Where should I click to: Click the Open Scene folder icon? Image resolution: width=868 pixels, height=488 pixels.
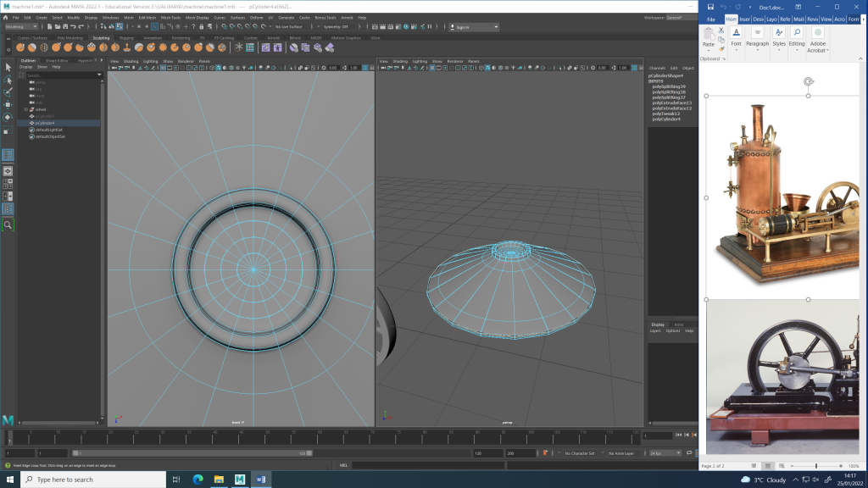(x=58, y=26)
